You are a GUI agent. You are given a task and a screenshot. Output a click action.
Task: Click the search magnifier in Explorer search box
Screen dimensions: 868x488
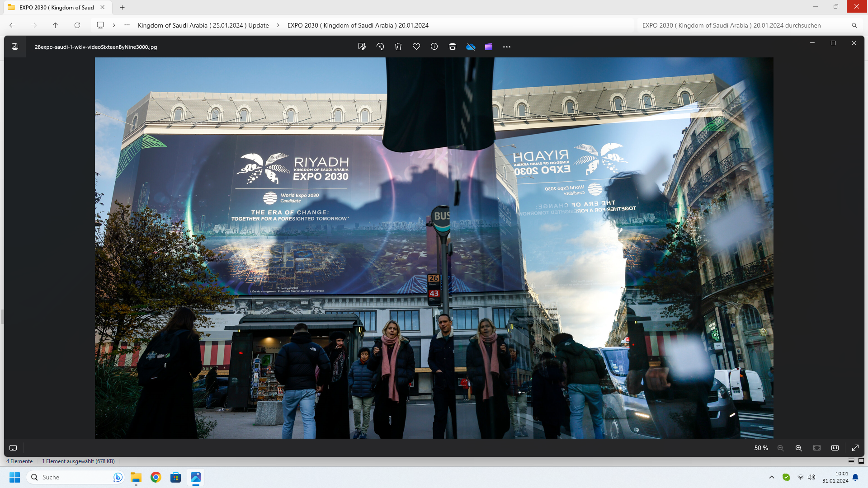pos(854,25)
